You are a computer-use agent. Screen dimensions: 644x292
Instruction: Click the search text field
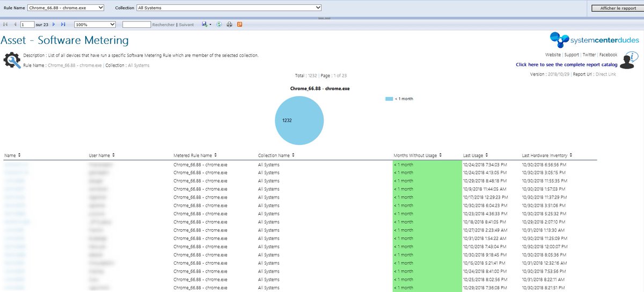click(x=136, y=24)
